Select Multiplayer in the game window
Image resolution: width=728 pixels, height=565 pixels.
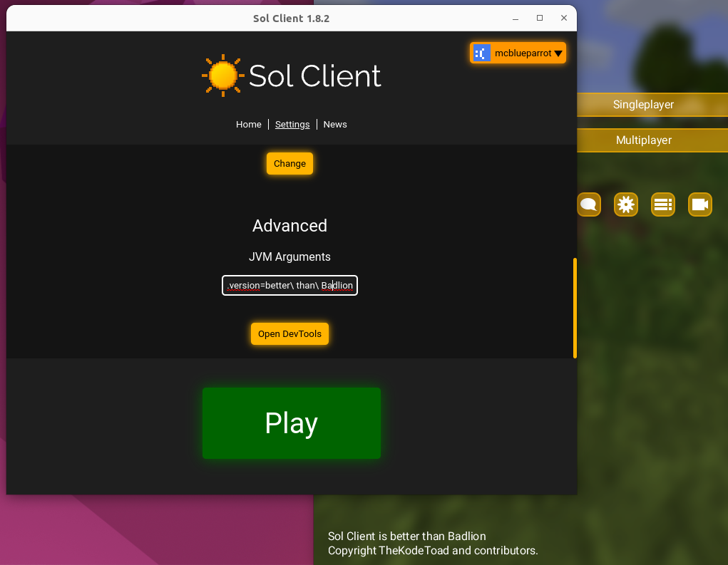click(652, 140)
